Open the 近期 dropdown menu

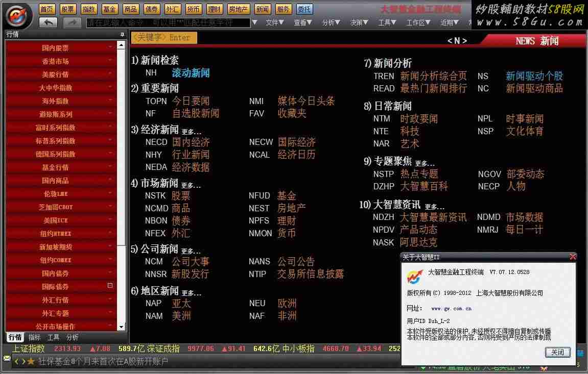point(450,22)
